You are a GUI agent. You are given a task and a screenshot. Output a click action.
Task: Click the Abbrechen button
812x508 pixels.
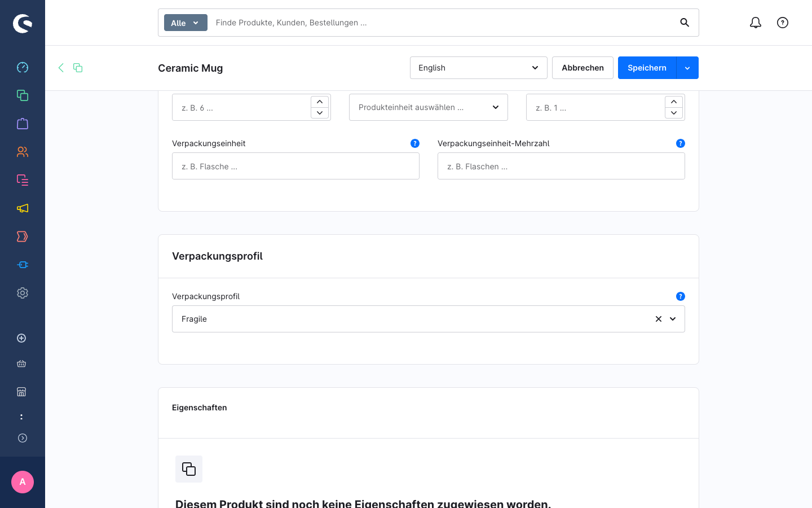tap(582, 68)
